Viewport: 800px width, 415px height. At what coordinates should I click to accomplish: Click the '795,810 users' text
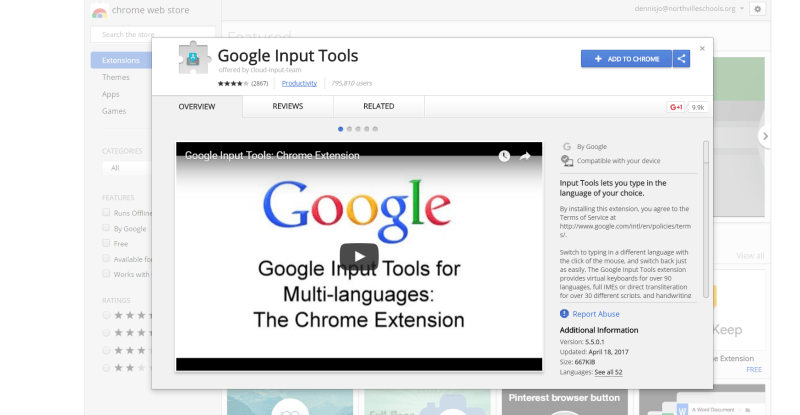[352, 83]
